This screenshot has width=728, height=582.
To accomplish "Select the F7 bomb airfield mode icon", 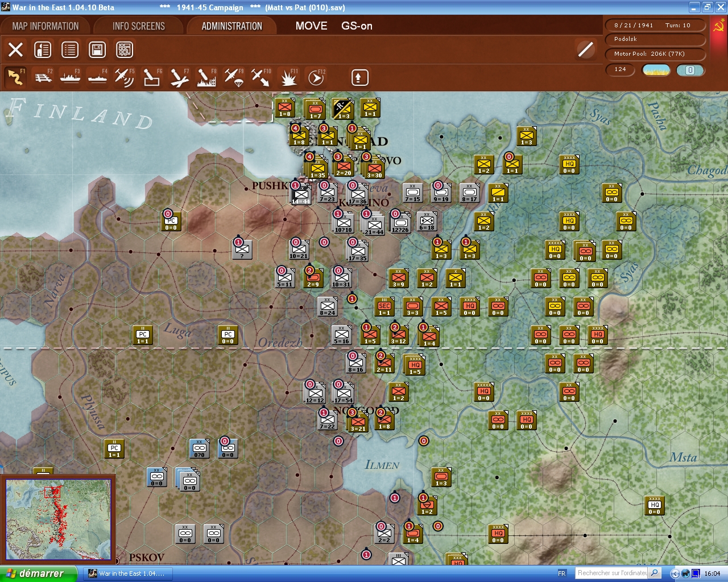I will [179, 77].
